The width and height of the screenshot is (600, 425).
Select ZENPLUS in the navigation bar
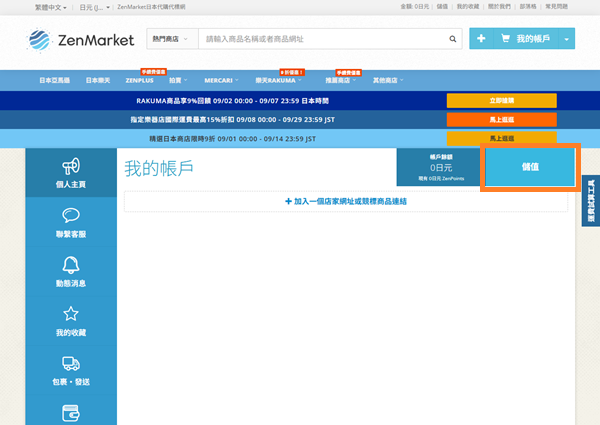pyautogui.click(x=140, y=80)
